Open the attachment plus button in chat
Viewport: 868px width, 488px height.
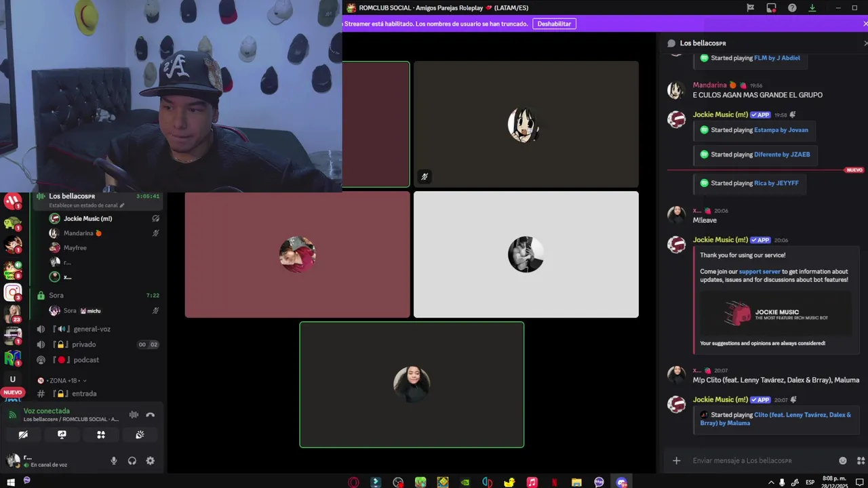pyautogui.click(x=676, y=461)
